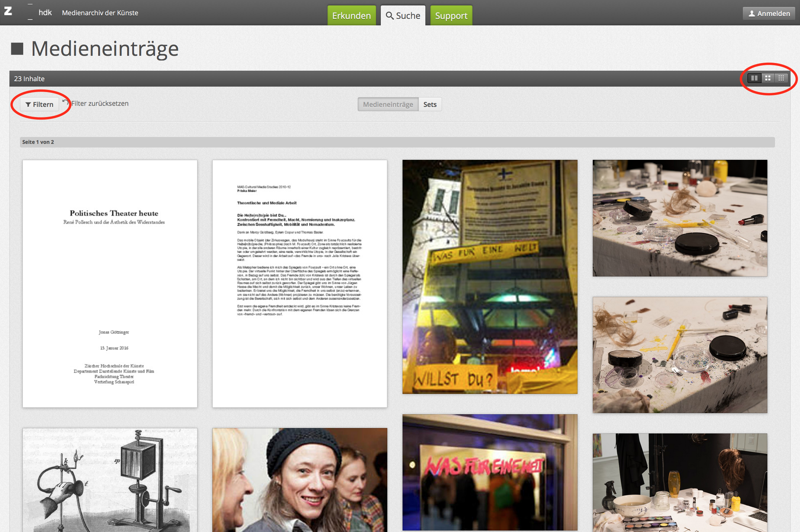The image size is (800, 532).
Task: Click the Medienarchiv der Künste title link
Action: pyautogui.click(x=100, y=13)
